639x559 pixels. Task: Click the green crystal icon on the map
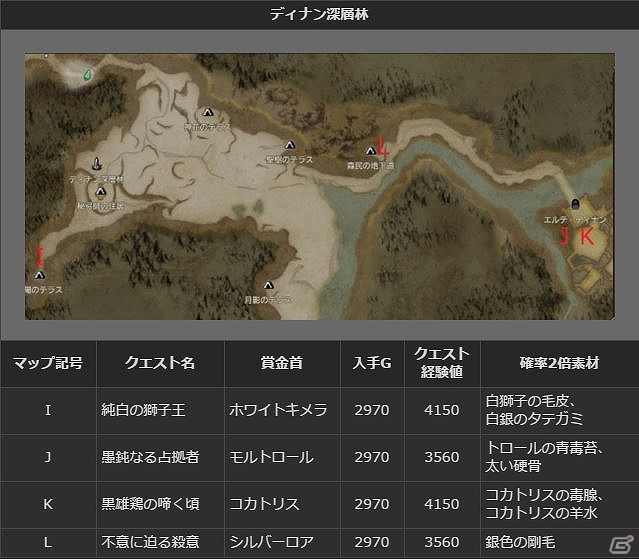click(87, 75)
